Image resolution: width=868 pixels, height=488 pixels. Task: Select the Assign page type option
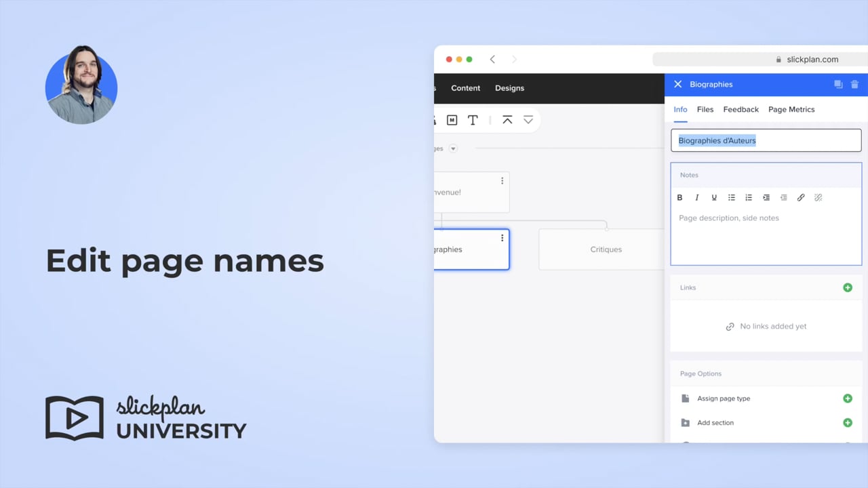click(724, 399)
